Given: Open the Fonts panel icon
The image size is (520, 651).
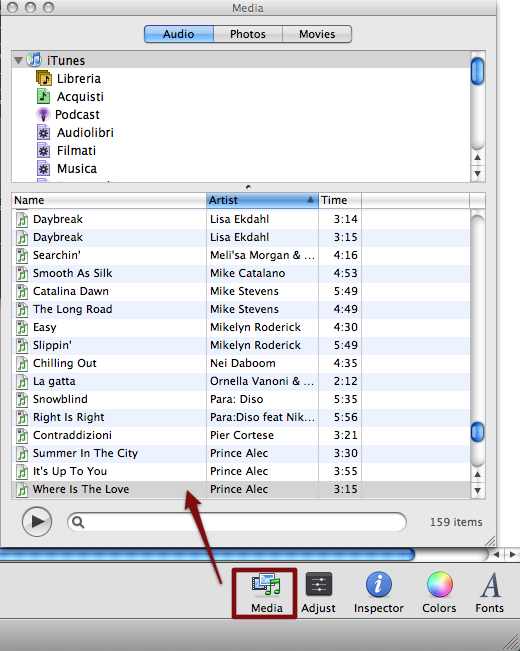Looking at the screenshot, I should tap(491, 585).
